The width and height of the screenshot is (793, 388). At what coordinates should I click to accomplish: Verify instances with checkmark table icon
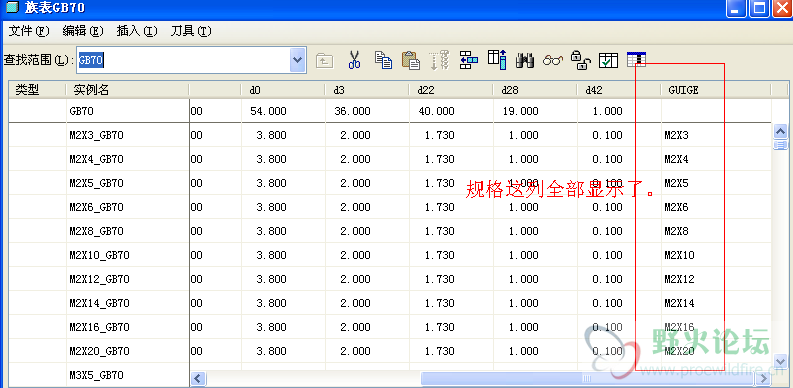608,61
